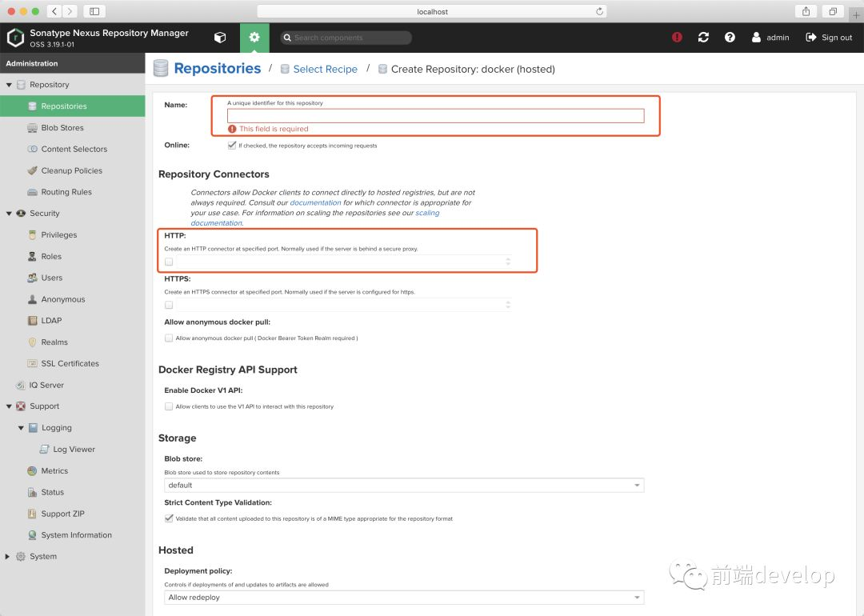Click the Safari share button

[806, 11]
